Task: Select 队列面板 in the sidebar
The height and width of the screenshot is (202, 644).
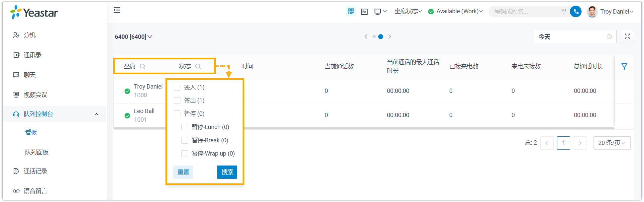Action: pos(37,152)
